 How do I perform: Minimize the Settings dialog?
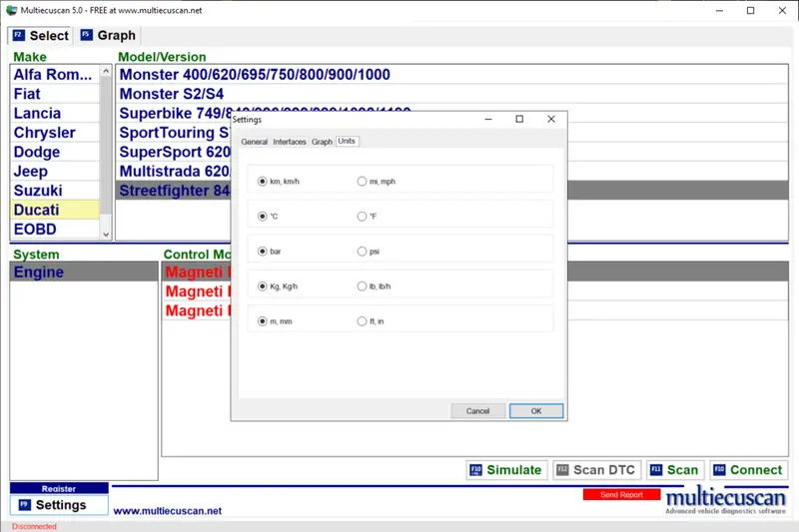(488, 119)
